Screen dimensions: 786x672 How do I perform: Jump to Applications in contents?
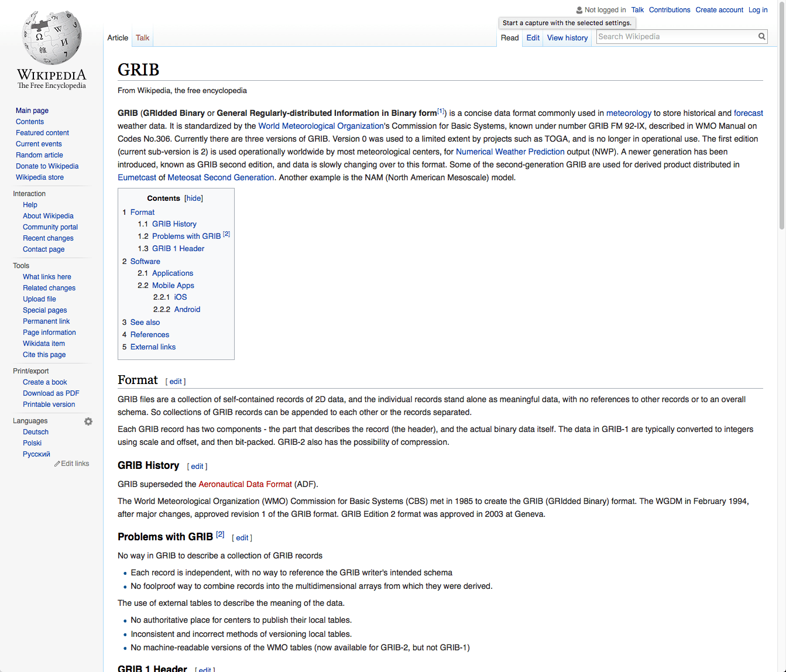[173, 273]
